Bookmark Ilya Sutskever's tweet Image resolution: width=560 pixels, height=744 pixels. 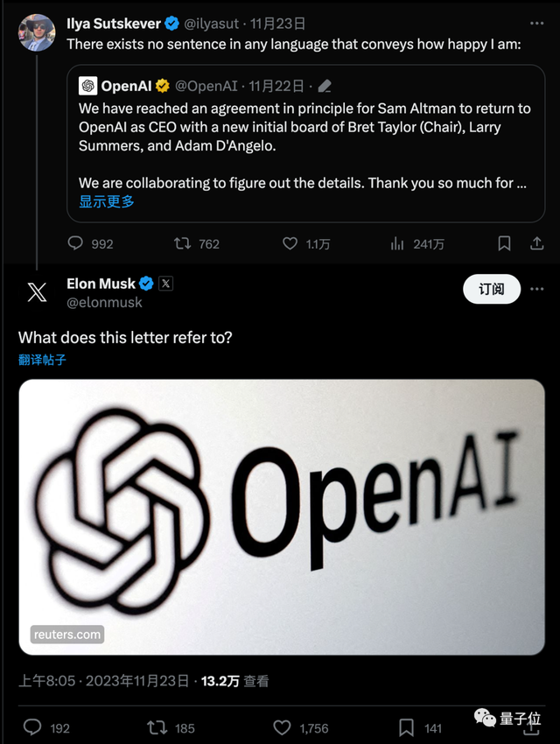(x=503, y=243)
